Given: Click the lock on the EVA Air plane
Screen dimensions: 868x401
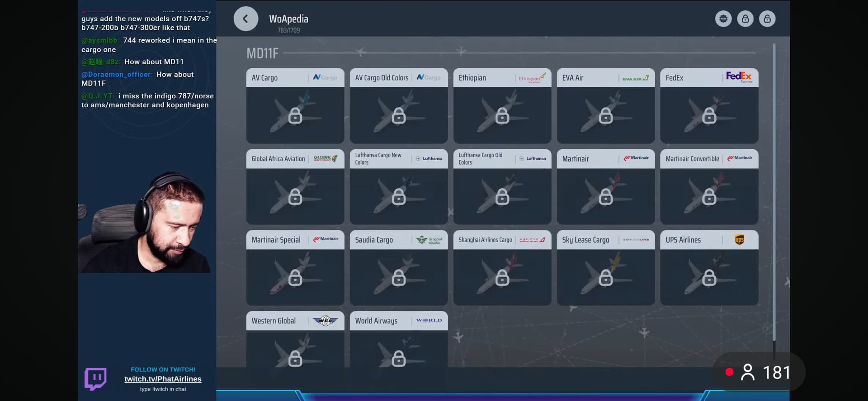Looking at the screenshot, I should (605, 116).
